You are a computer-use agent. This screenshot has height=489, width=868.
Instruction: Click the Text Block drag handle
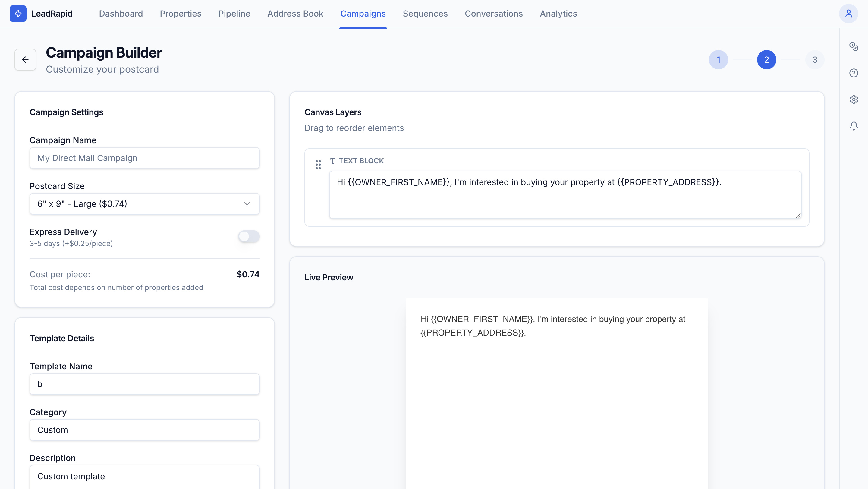coord(318,165)
